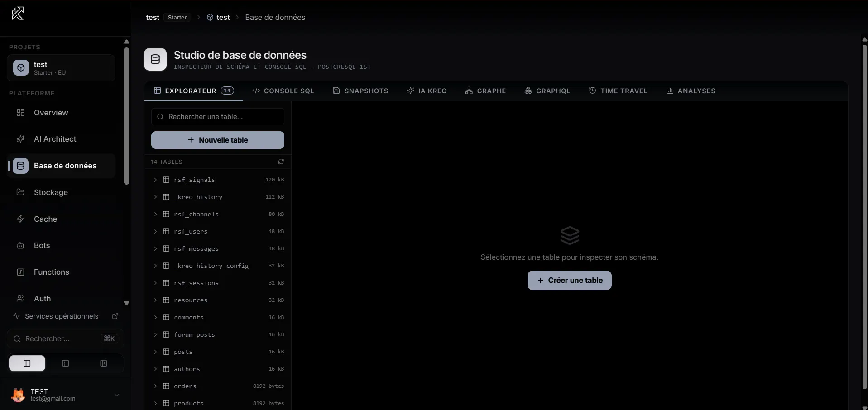Select the collapsed sidebar layout toggle
The image size is (868, 410).
104,363
